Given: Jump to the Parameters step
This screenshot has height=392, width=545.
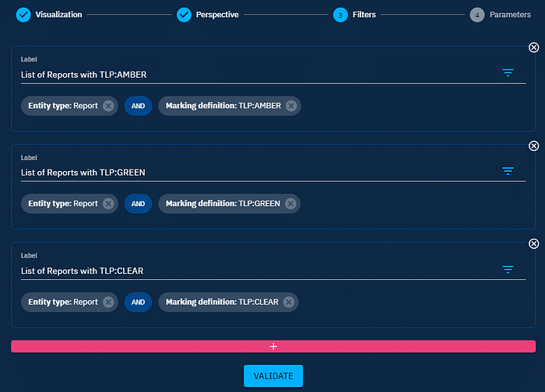Looking at the screenshot, I should 502,15.
